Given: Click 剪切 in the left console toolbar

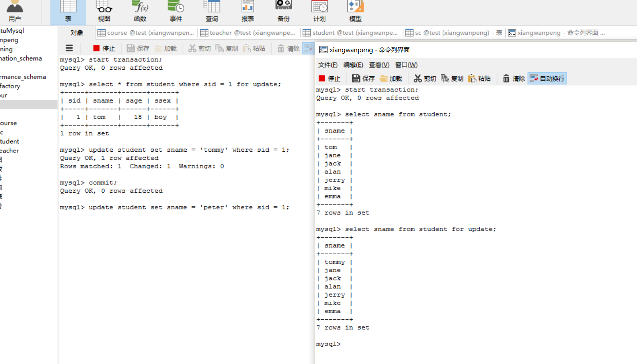Looking at the screenshot, I should point(199,48).
